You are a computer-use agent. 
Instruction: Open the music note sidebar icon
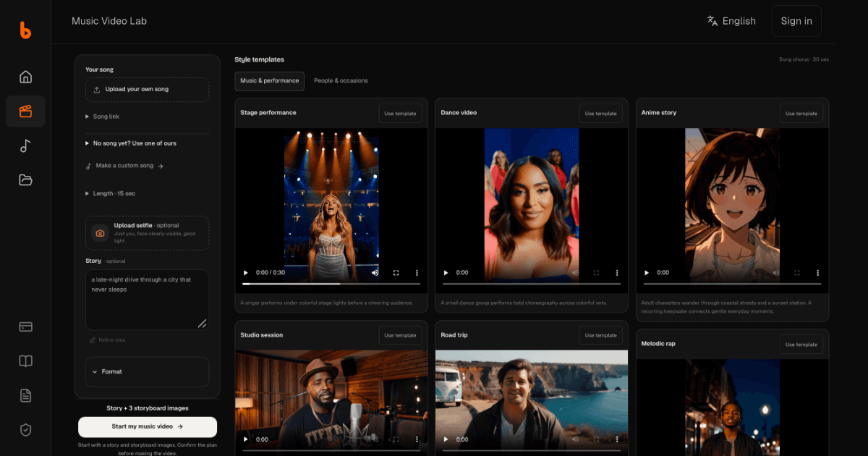[x=25, y=145]
